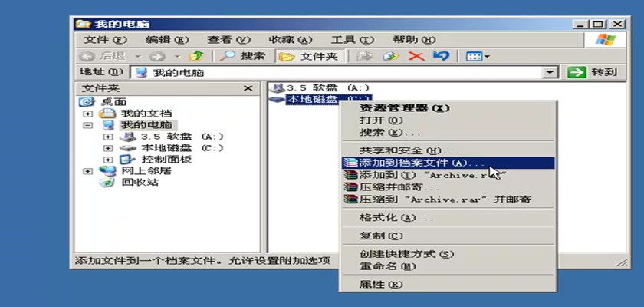Click local disk icon in file list
Image resolution: width=644 pixels, height=307 pixels.
pos(278,100)
